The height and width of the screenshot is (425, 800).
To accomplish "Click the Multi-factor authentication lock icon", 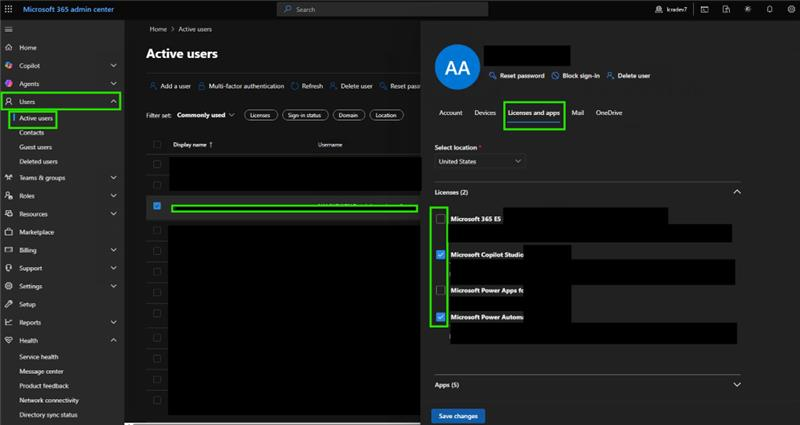I will pyautogui.click(x=202, y=86).
